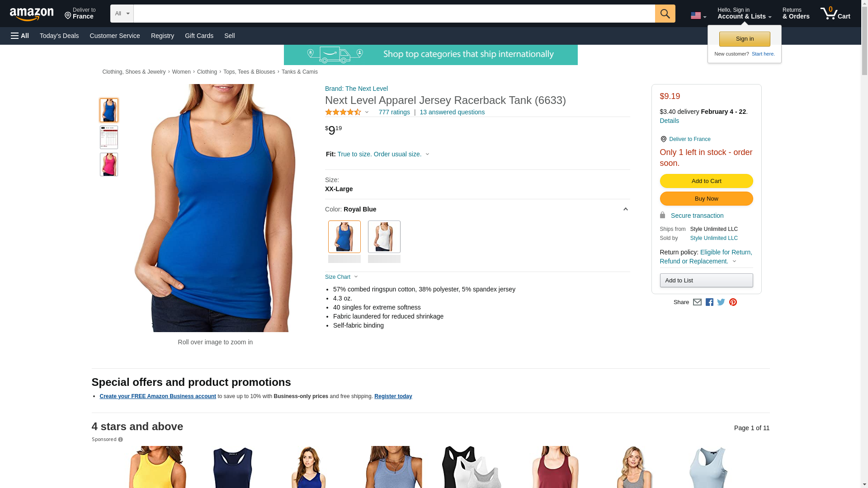View the pink tank top thumbnail
Image resolution: width=868 pixels, height=488 pixels.
(109, 164)
